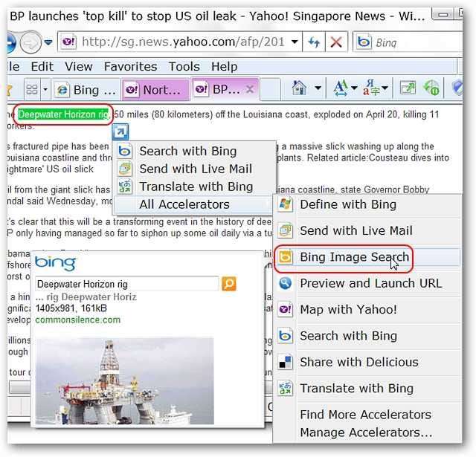Choose Send with Live Mail in the small popup

(x=194, y=169)
